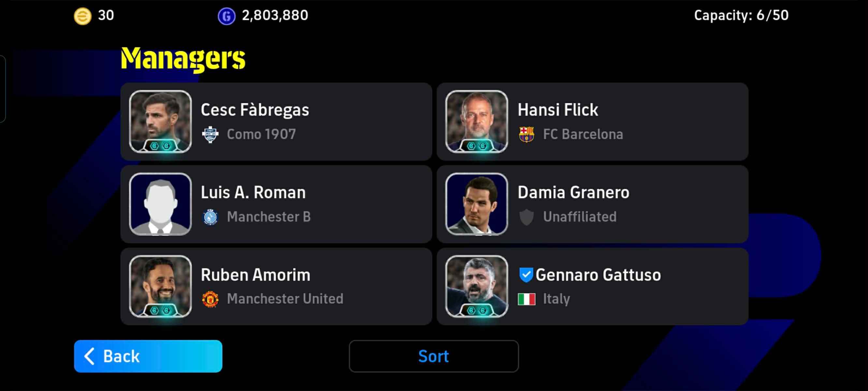
Task: Click the blue GP currency icon
Action: point(226,16)
